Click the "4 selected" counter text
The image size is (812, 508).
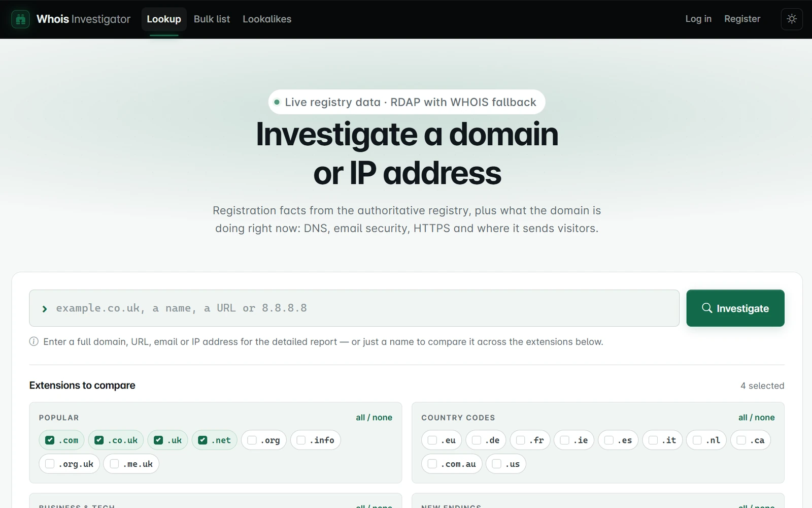[762, 386]
